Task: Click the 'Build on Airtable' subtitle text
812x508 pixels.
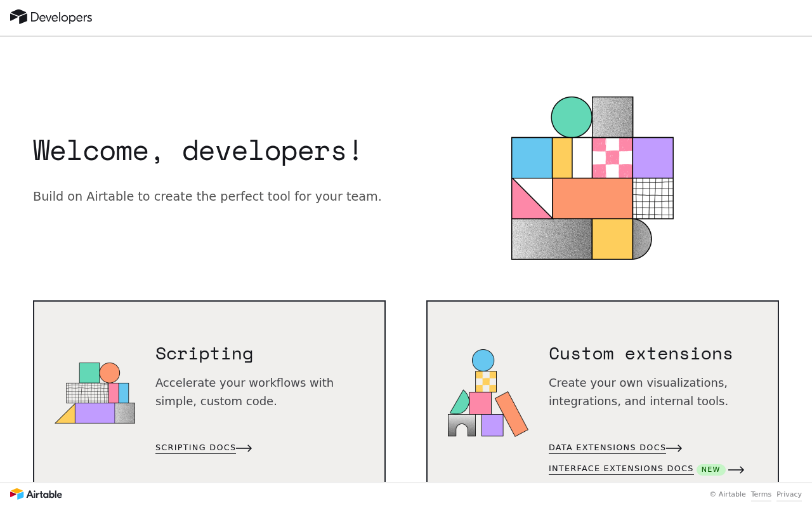Action: coord(207,196)
